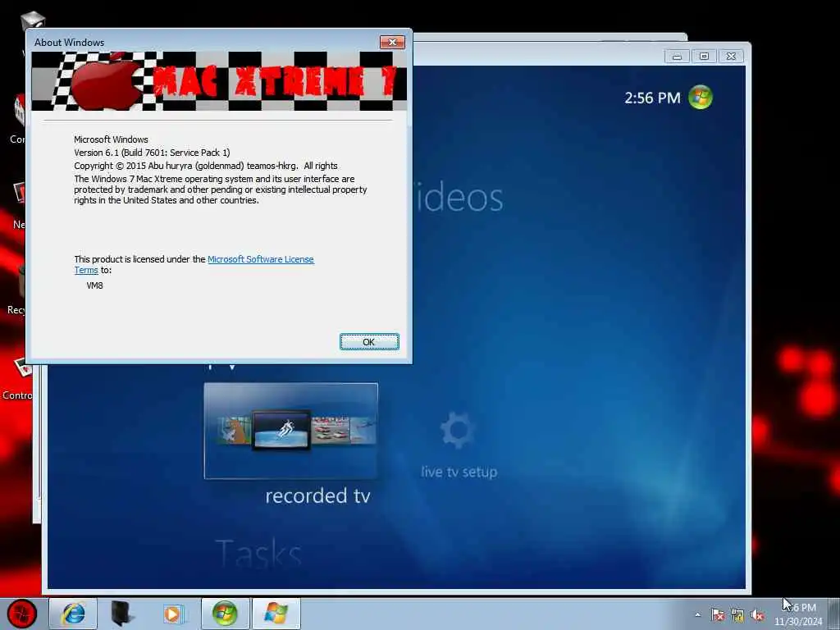Close the About Windows dialog
Image resolution: width=840 pixels, height=630 pixels.
coord(392,43)
